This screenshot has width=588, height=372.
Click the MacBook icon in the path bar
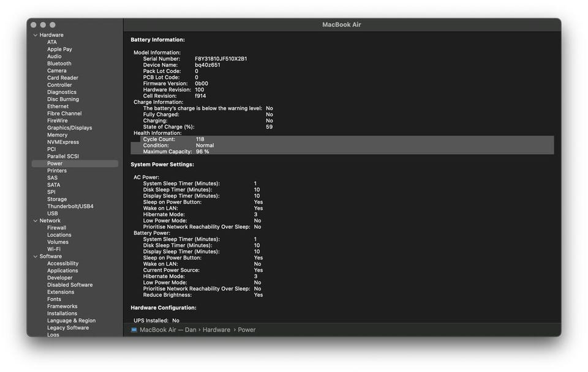(x=134, y=330)
